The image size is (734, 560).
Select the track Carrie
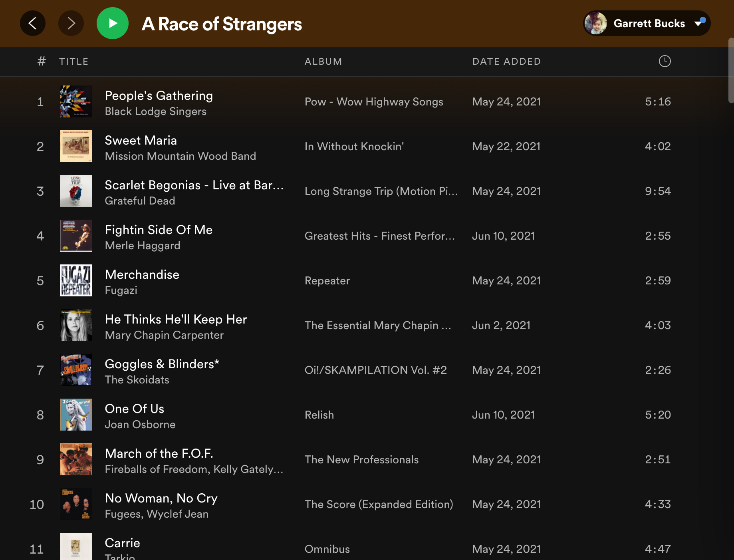coord(122,543)
